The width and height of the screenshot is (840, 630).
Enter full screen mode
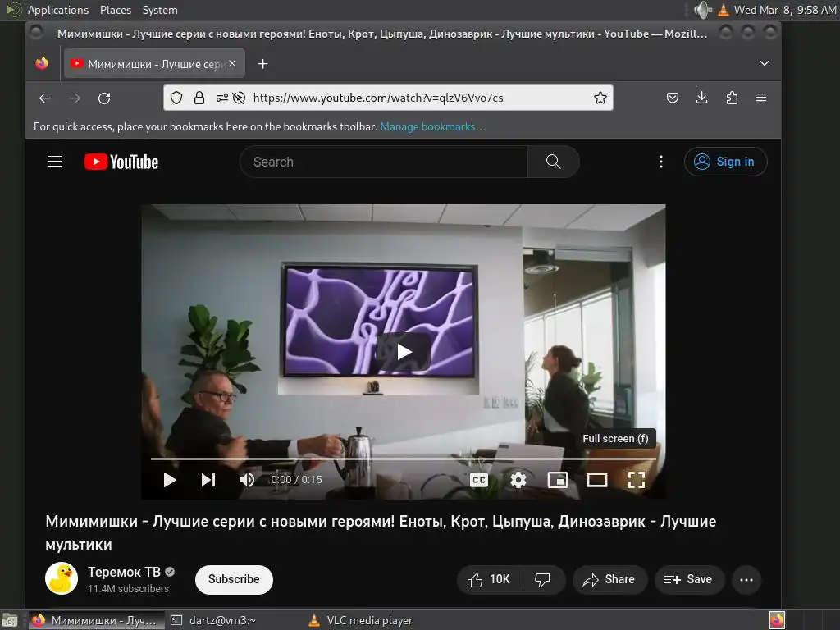637,480
